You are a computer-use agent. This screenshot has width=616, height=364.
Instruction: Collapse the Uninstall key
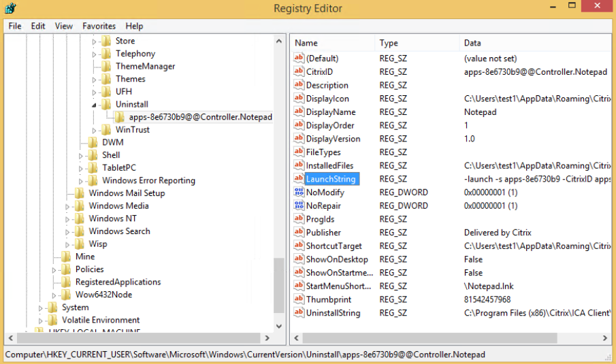click(95, 105)
